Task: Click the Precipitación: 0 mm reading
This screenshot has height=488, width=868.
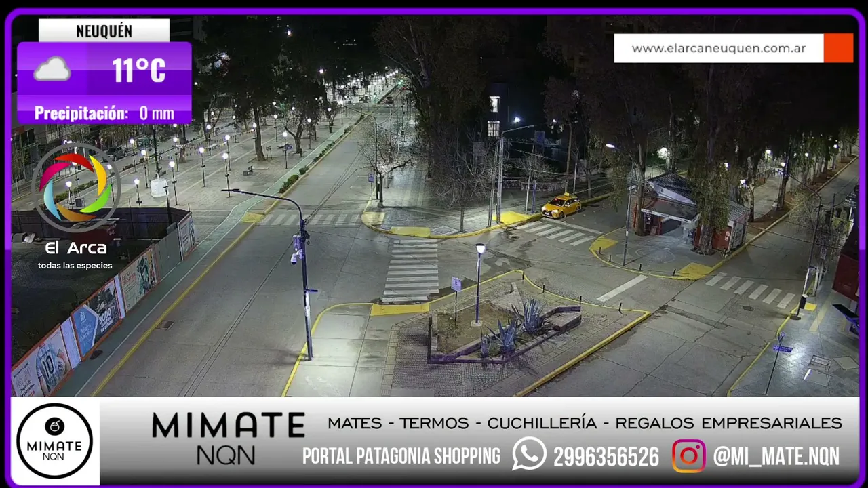Action: point(104,113)
